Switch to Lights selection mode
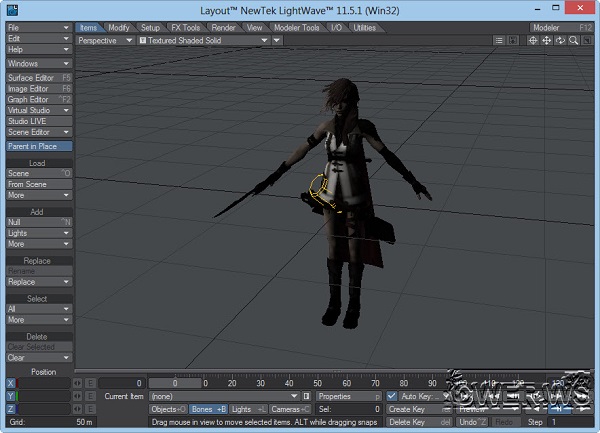Screen dimensions: 600x433 248,409
